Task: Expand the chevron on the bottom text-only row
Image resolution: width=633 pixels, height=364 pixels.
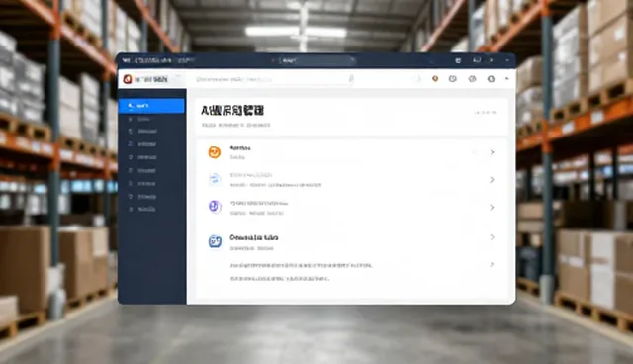Action: (x=492, y=265)
